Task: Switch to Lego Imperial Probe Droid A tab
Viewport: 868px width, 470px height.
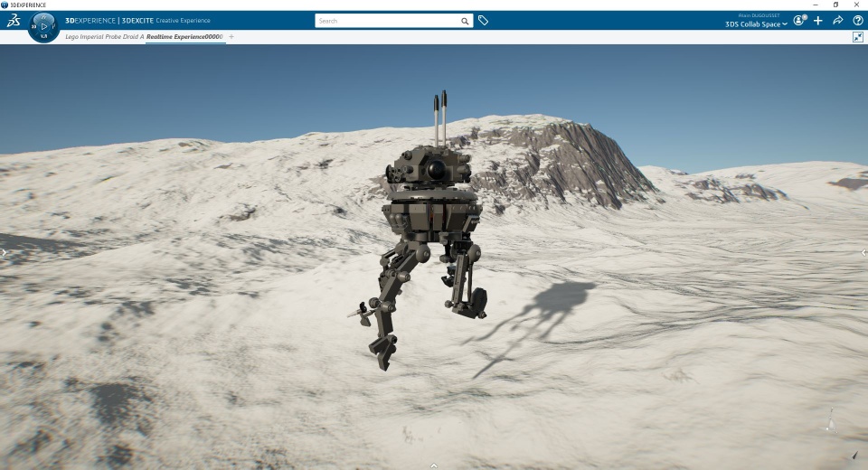Action: (x=105, y=37)
